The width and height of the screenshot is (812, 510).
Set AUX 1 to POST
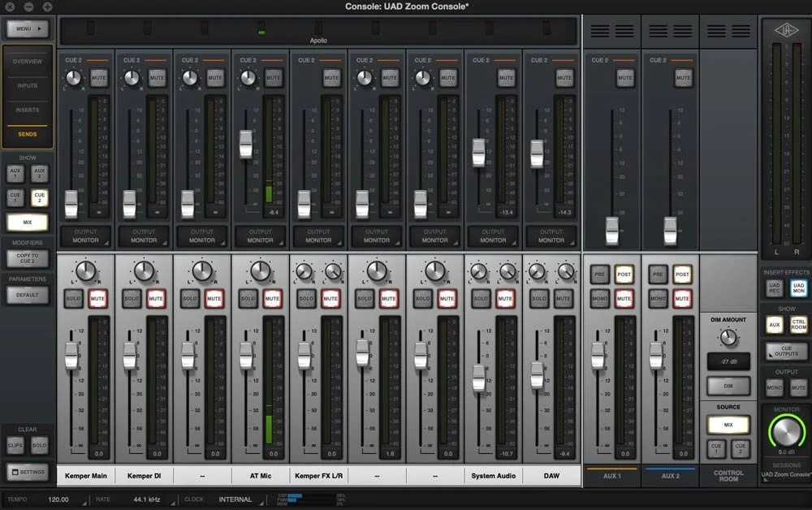[x=624, y=274]
